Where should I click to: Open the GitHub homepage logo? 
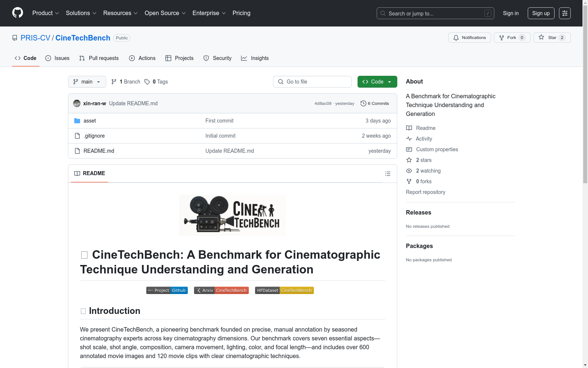coord(18,13)
